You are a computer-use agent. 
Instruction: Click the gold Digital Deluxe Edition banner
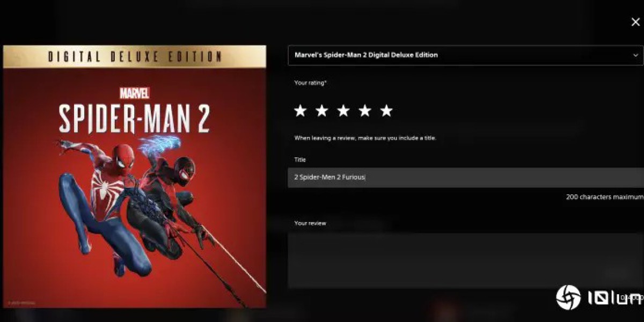click(x=134, y=56)
